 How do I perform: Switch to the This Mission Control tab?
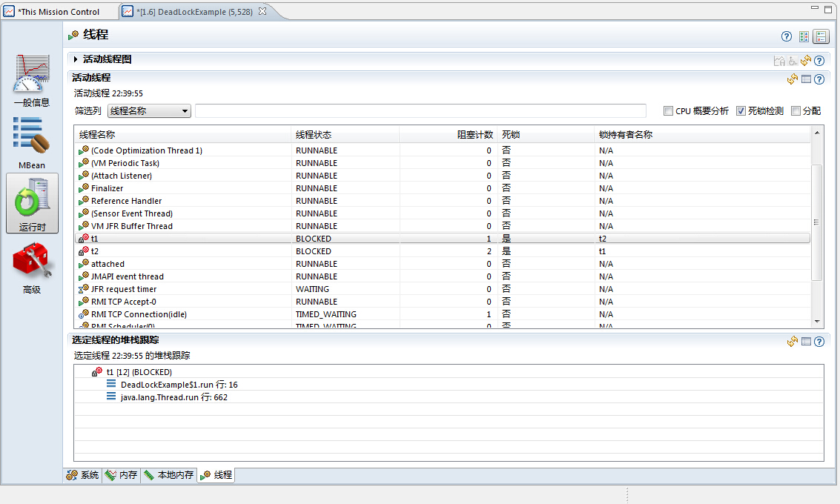[x=59, y=12]
